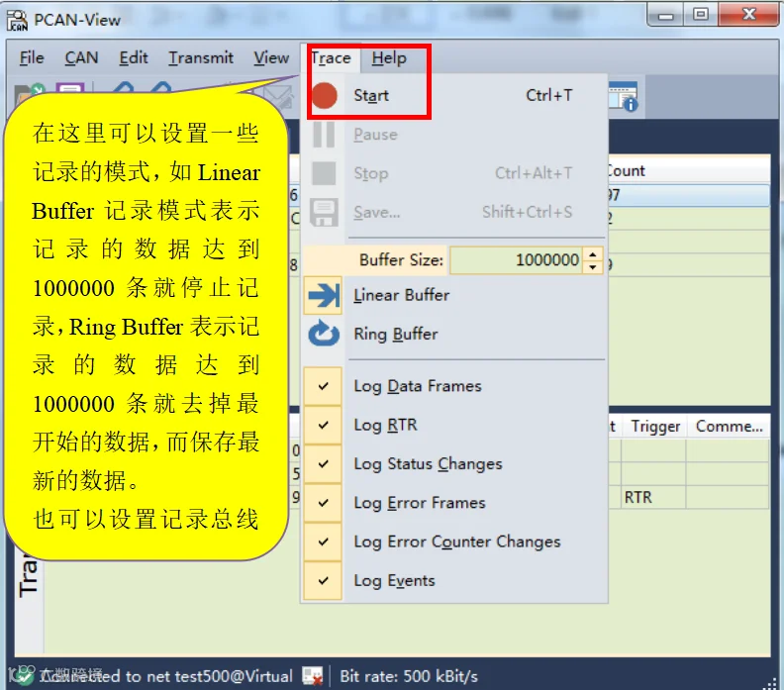Toggle Log Status Changes checkmark
Viewport: 784px width, 690px height.
323,464
